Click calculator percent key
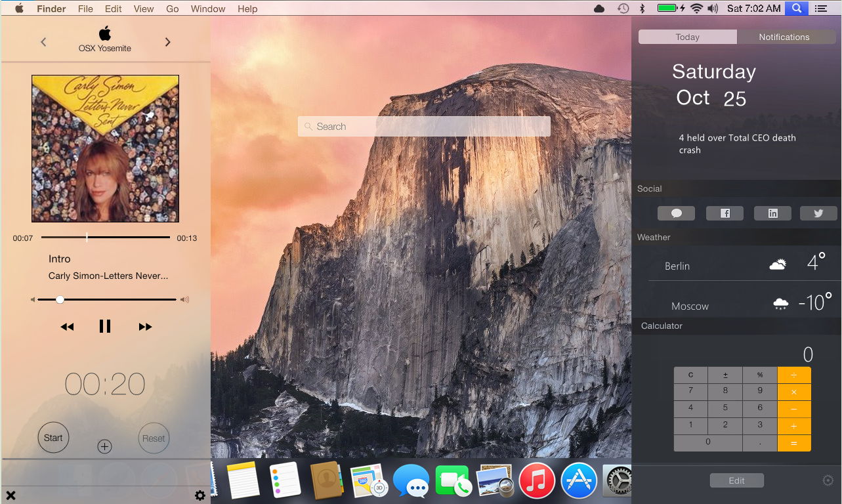This screenshot has height=504, width=842. coord(760,375)
